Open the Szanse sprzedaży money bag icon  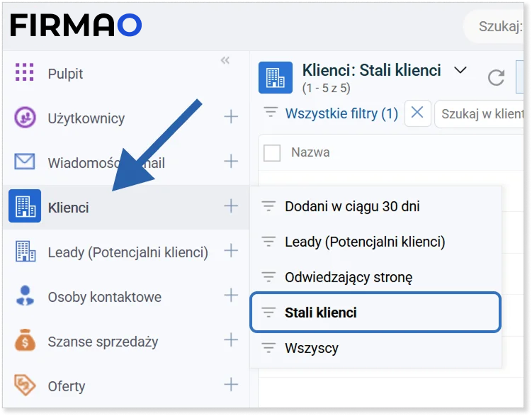[25, 341]
